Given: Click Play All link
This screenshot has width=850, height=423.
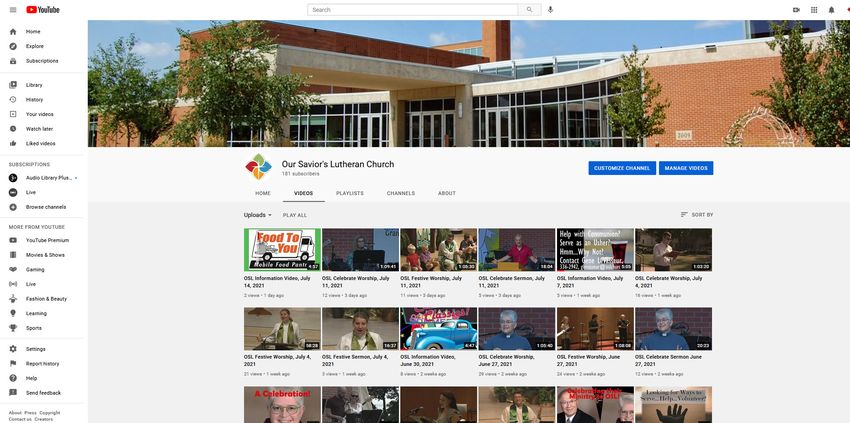Looking at the screenshot, I should tap(295, 215).
